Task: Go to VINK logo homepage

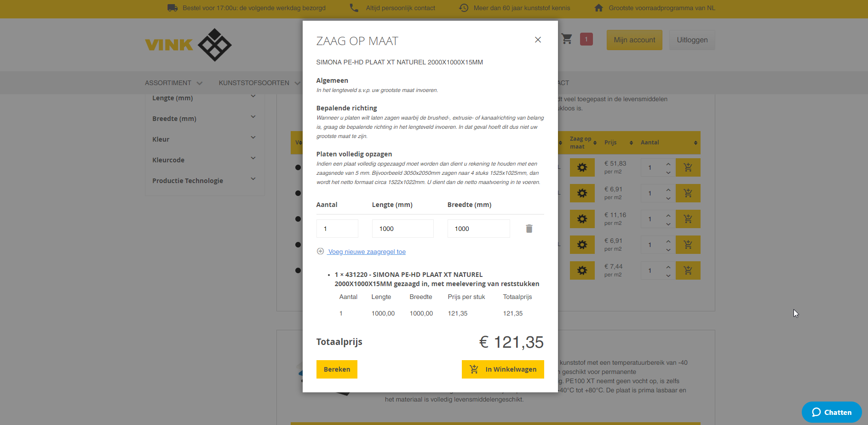Action: click(188, 45)
